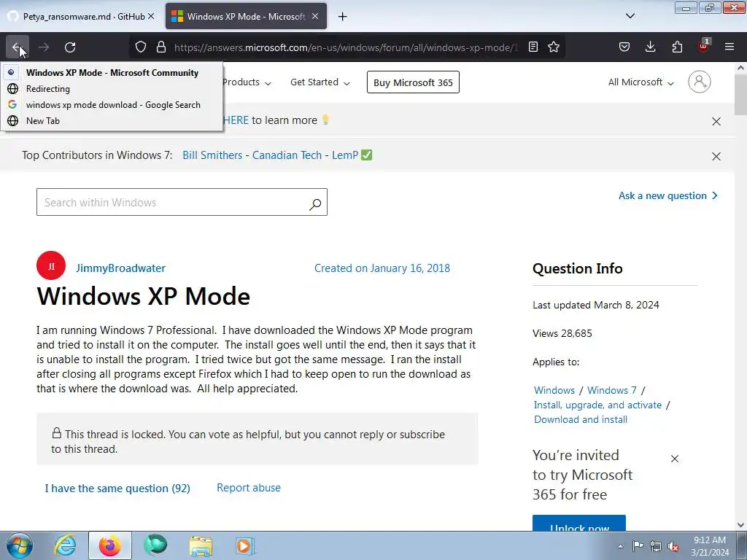Open Canadian Tech contributor link
Screen dimensions: 747x560
pos(287,155)
